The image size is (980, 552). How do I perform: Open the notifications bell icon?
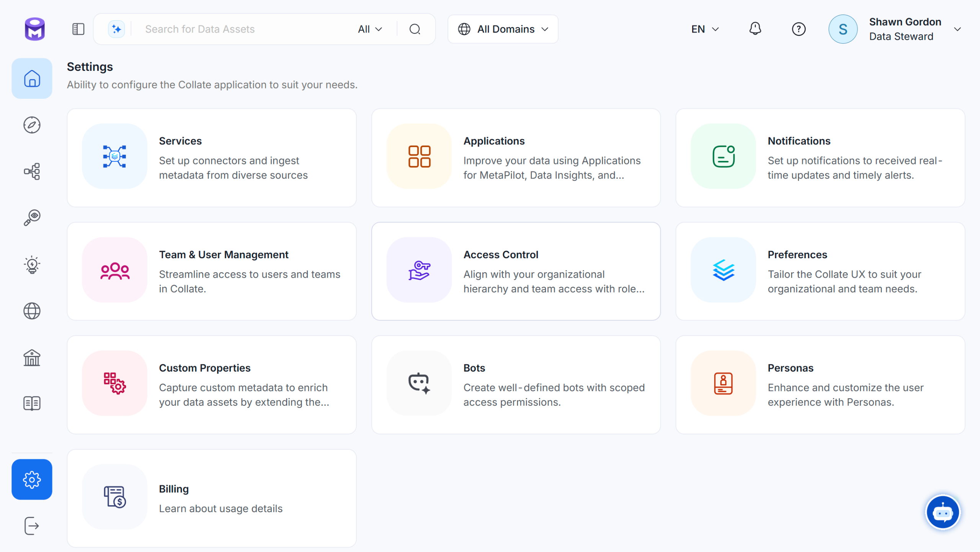point(755,29)
